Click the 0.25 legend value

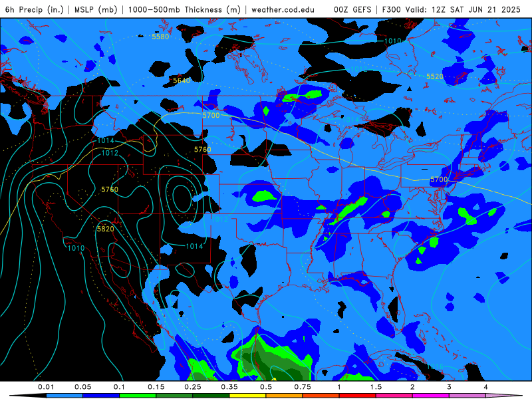tap(193, 387)
